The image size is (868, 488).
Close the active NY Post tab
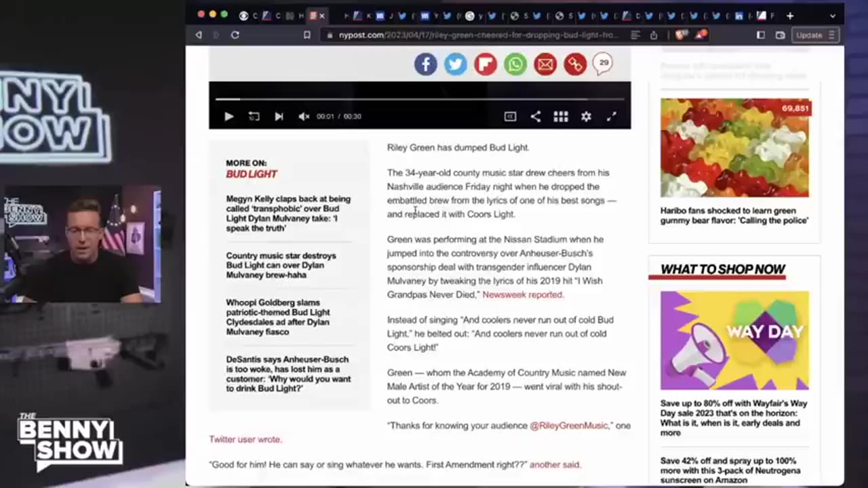pyautogui.click(x=322, y=16)
